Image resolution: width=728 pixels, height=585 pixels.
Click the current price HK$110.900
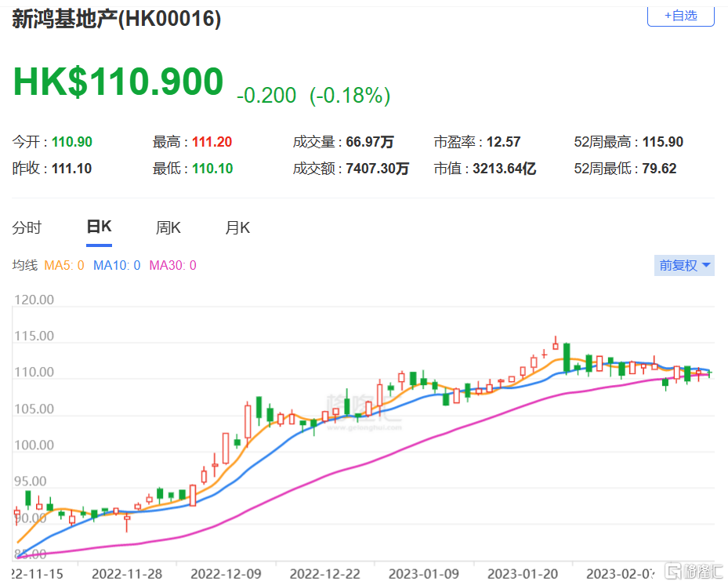[118, 82]
